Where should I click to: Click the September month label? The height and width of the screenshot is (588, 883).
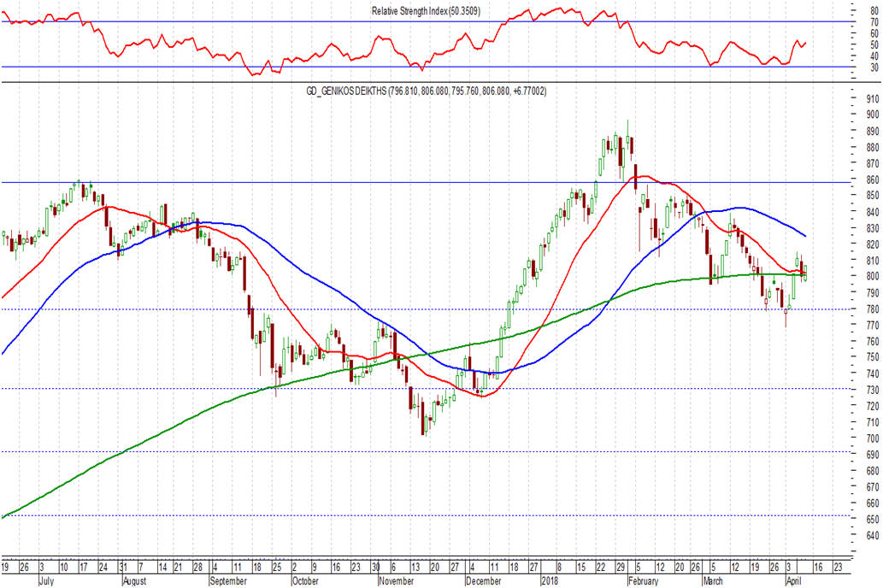(x=228, y=581)
